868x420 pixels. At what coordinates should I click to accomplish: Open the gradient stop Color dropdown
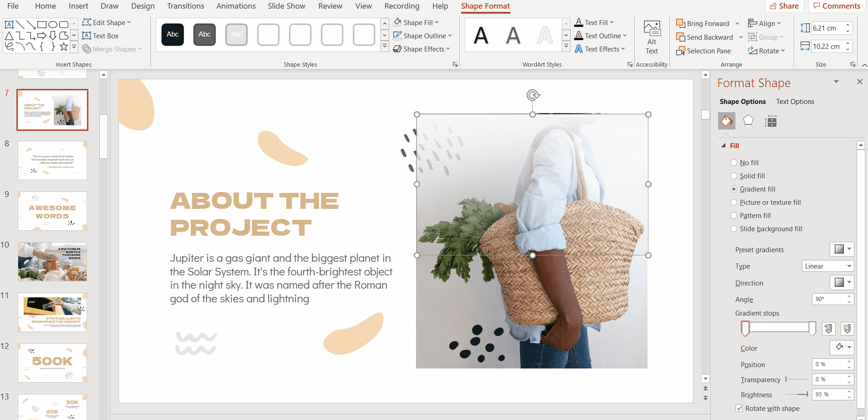point(842,347)
